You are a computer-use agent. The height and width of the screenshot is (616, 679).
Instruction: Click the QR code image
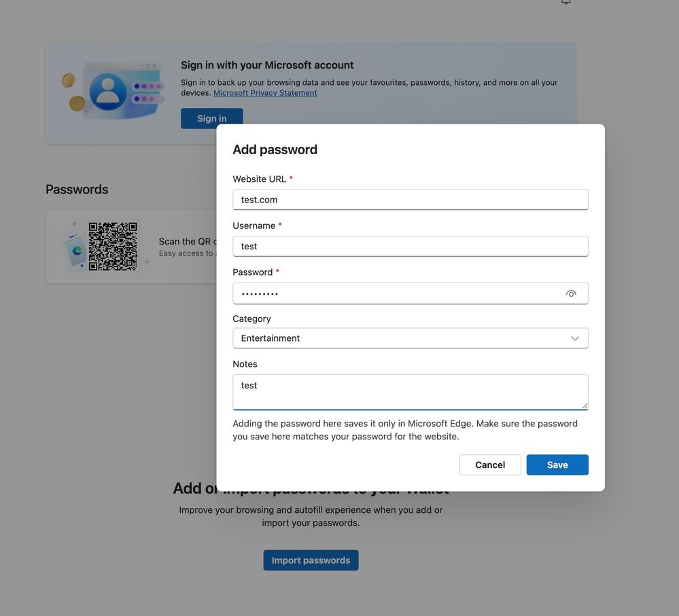pos(113,247)
